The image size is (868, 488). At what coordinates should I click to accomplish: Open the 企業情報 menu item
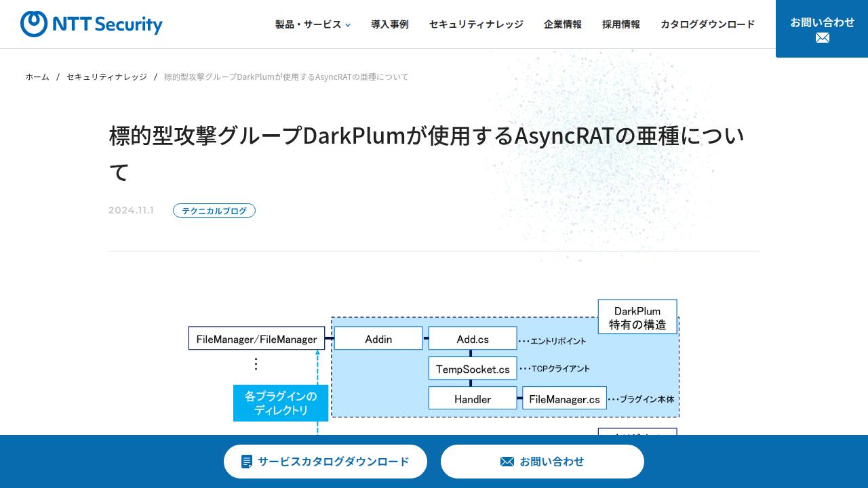click(x=563, y=24)
